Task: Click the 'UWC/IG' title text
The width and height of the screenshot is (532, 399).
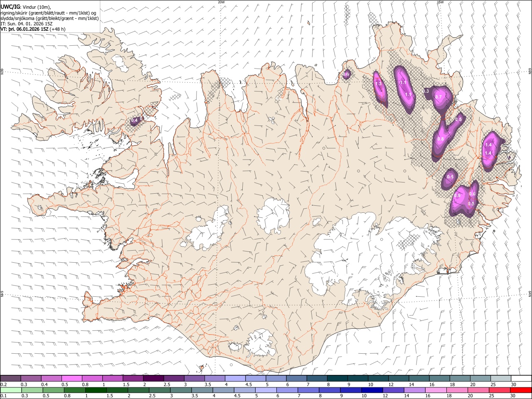Action: [10, 7]
